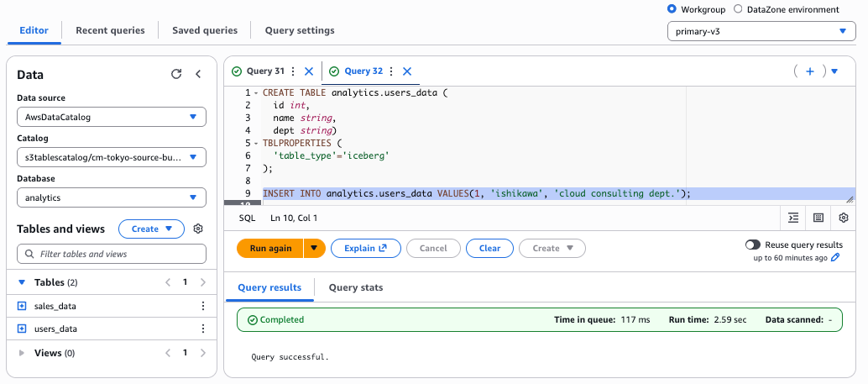Open Tables and views settings gear

199,229
